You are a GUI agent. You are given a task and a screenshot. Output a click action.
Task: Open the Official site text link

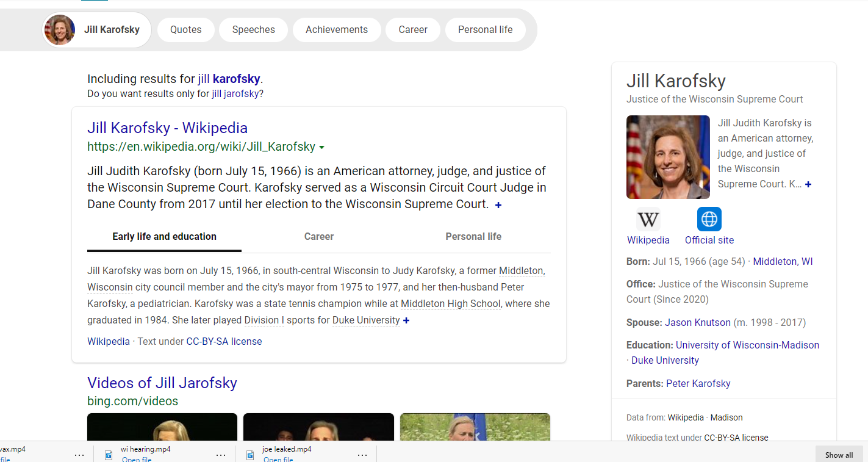[709, 240]
